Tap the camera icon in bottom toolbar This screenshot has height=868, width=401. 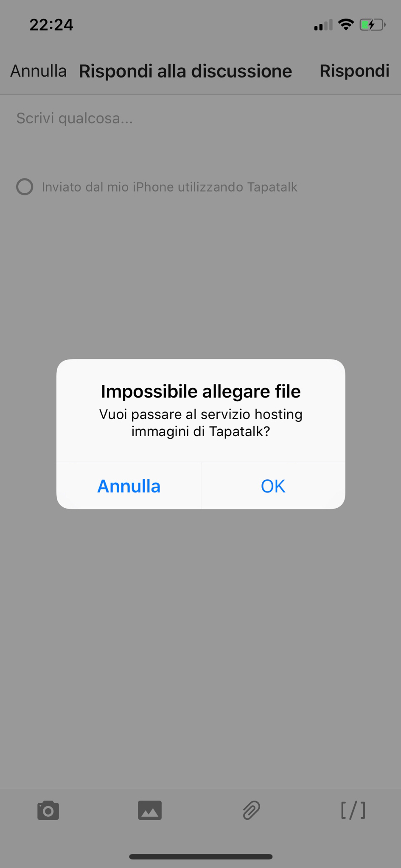click(48, 810)
